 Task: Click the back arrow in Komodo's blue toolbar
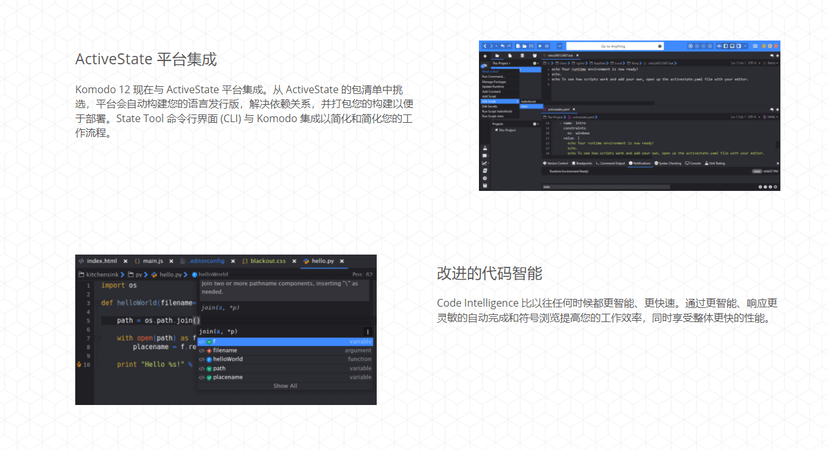pos(485,46)
